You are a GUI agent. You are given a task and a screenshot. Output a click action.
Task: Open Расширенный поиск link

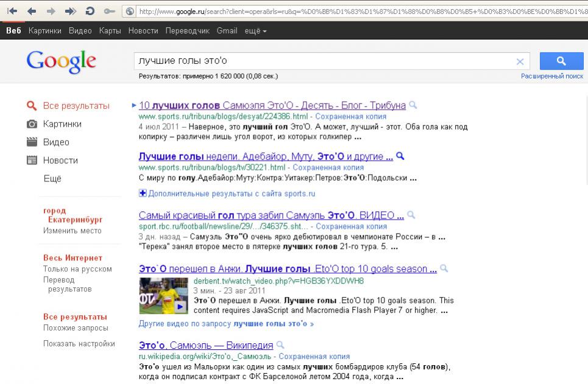pyautogui.click(x=552, y=76)
